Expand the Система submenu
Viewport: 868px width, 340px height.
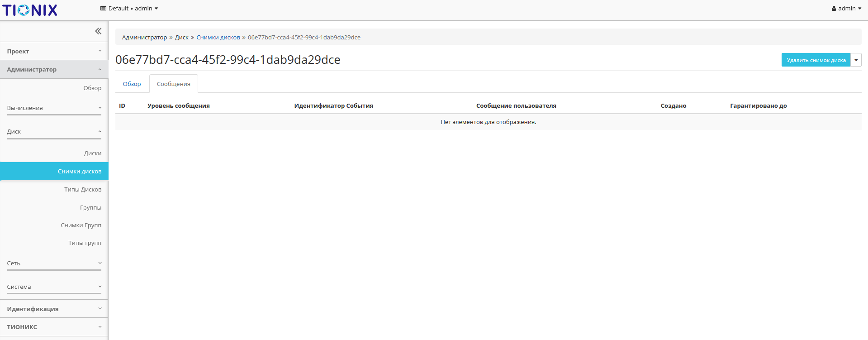(x=54, y=287)
